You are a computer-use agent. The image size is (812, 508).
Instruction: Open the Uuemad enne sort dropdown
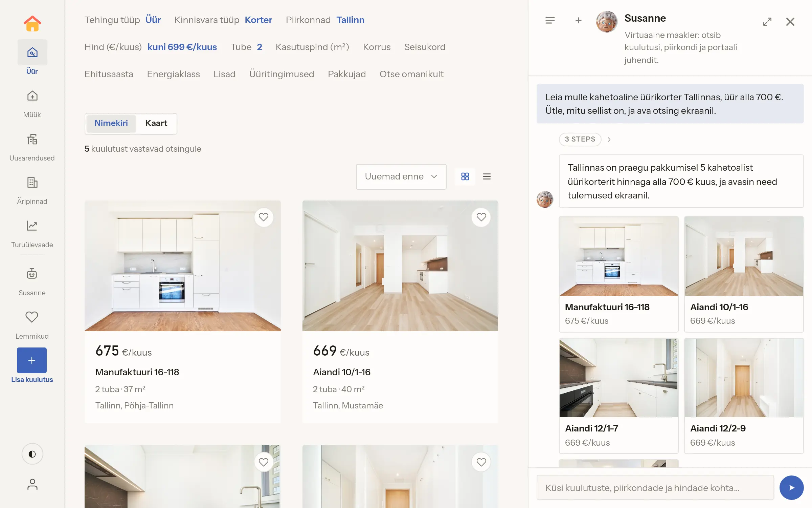pos(401,176)
